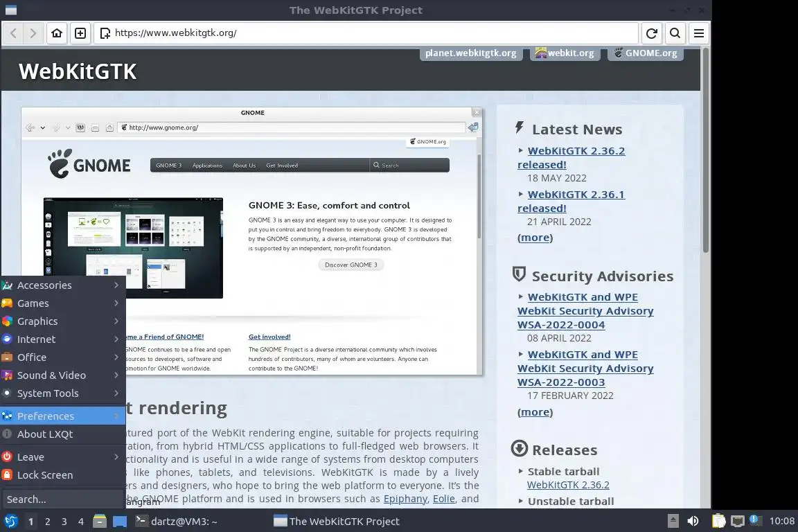Go forward using the browser forward arrow

(x=33, y=33)
